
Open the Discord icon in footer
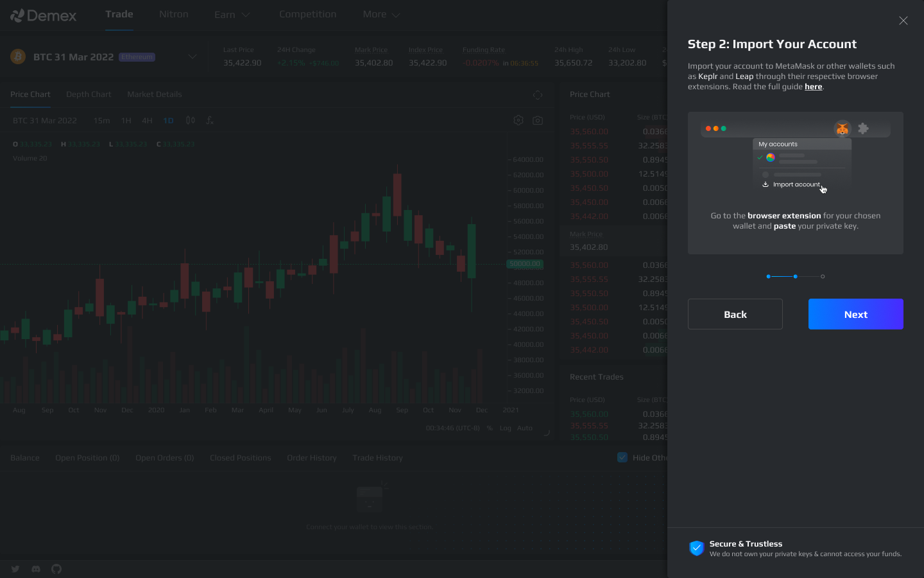tap(36, 569)
